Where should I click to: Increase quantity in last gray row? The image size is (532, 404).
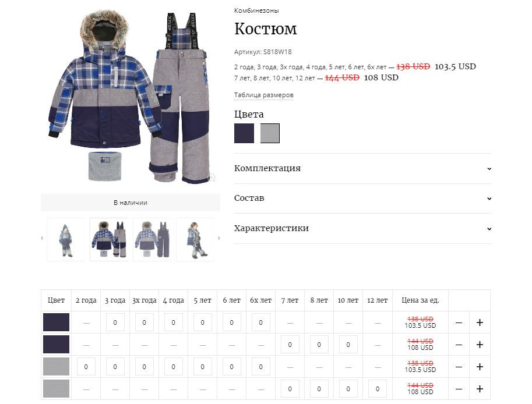pyautogui.click(x=480, y=389)
